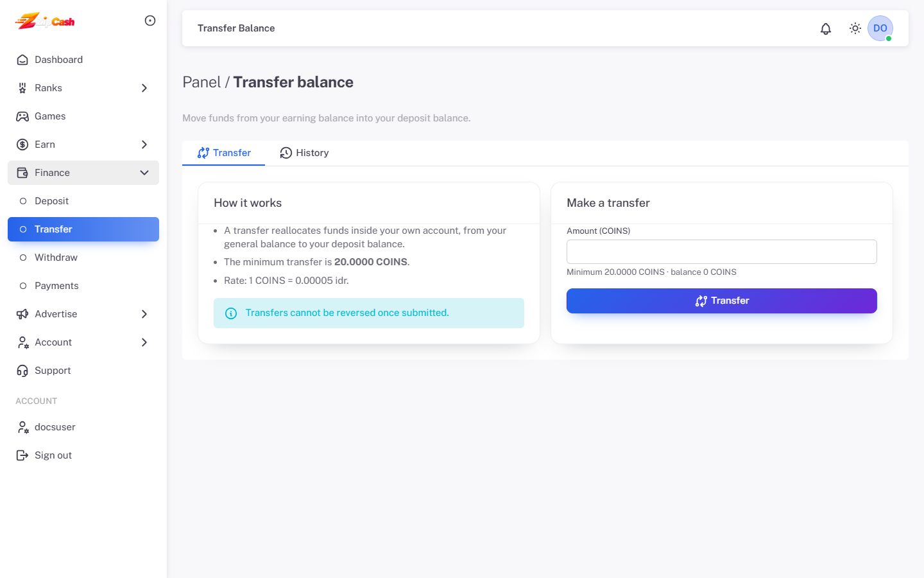
Task: Open docuser account settings
Action: [83, 427]
